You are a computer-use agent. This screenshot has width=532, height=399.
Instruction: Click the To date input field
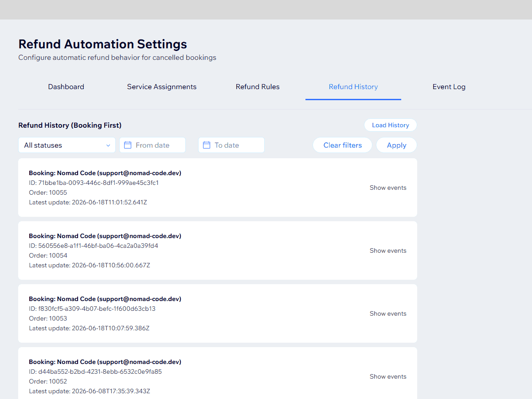[231, 145]
